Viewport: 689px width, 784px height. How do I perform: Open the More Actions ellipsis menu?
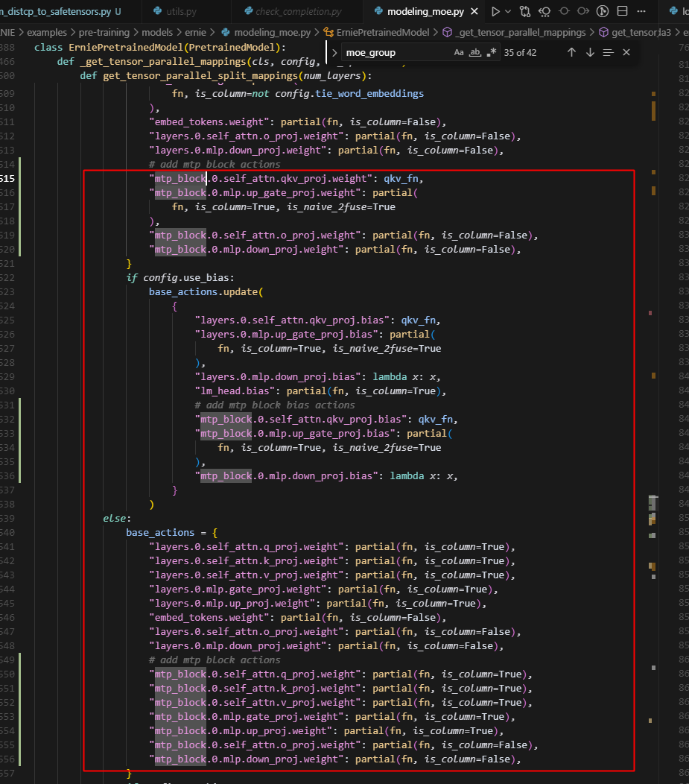[x=641, y=12]
